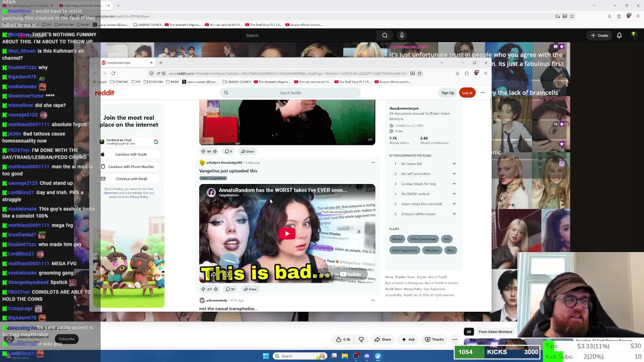Open Discord from the taskbar
The height and width of the screenshot is (362, 644).
click(367, 356)
